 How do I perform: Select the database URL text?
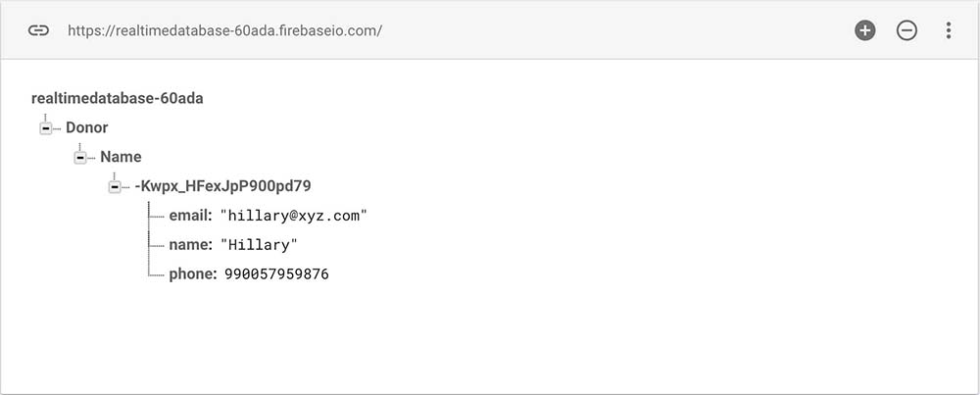pos(224,30)
